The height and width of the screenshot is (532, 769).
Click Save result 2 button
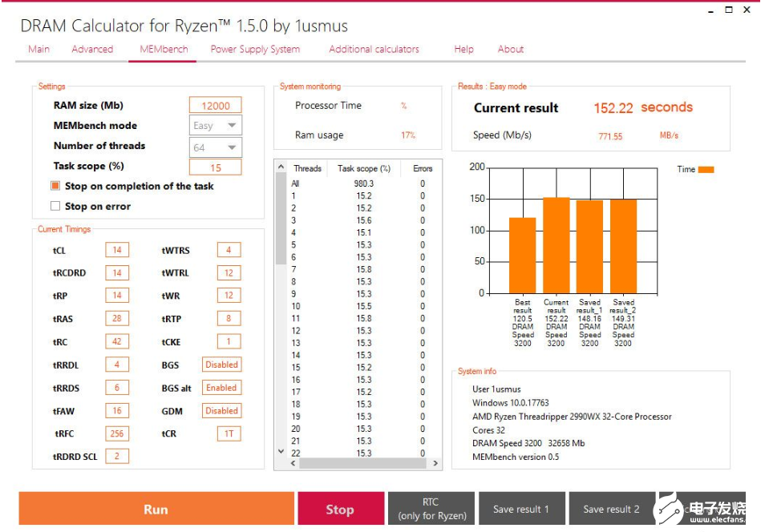tap(612, 509)
